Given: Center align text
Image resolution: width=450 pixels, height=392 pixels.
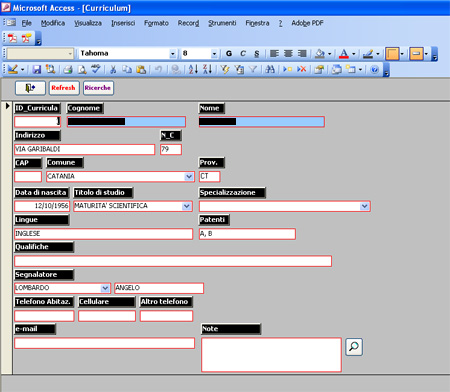Looking at the screenshot, I should coord(288,54).
